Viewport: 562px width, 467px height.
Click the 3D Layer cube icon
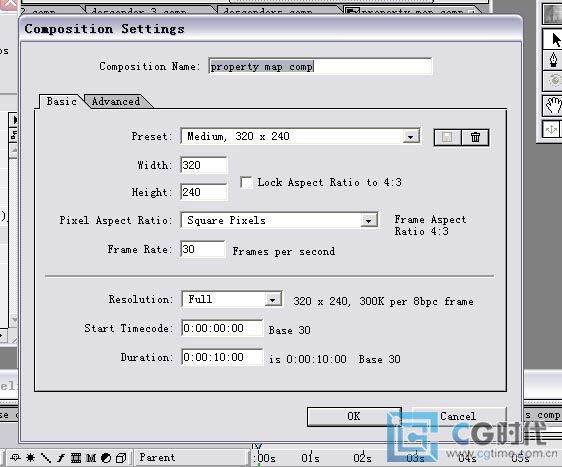(121, 458)
